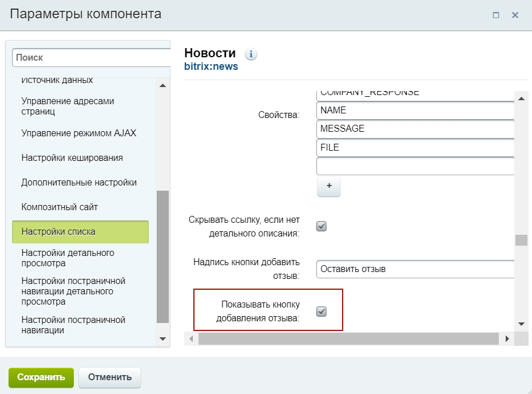Viewport: 532px width, 394px height.
Task: Close the Параметры компонента dialog
Action: pos(515,15)
